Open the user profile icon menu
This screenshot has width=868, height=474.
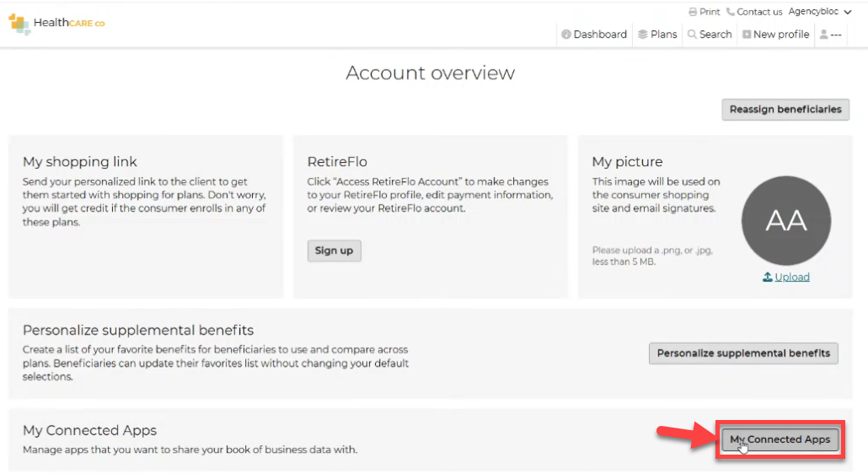click(830, 35)
